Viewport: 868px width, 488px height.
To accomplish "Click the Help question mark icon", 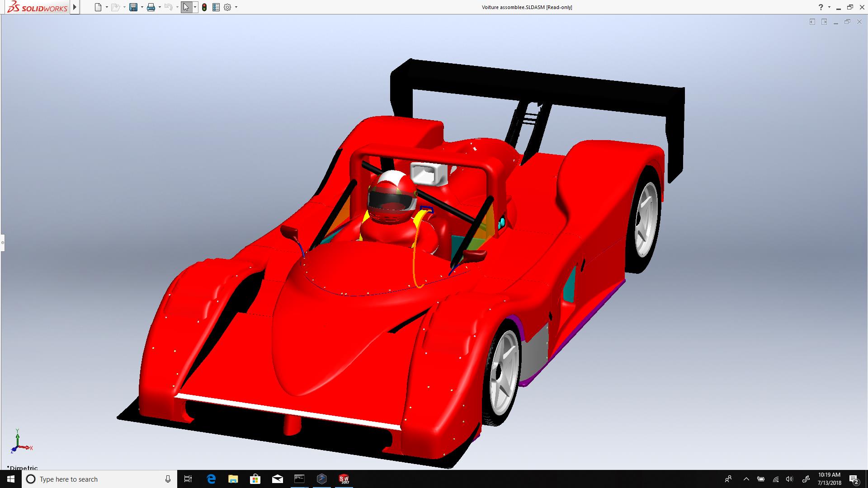I will tap(821, 7).
